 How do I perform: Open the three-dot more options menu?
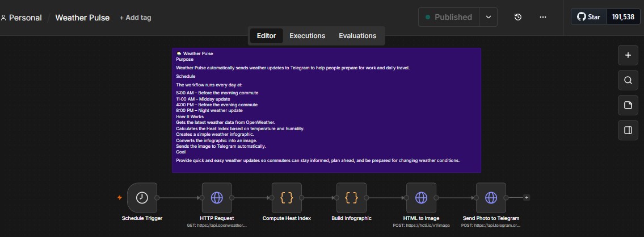pyautogui.click(x=543, y=17)
